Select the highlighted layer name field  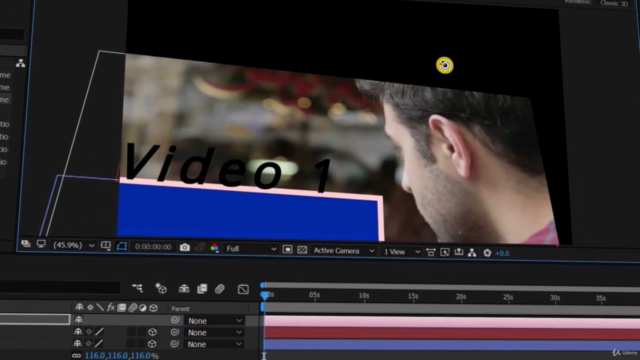click(35, 319)
